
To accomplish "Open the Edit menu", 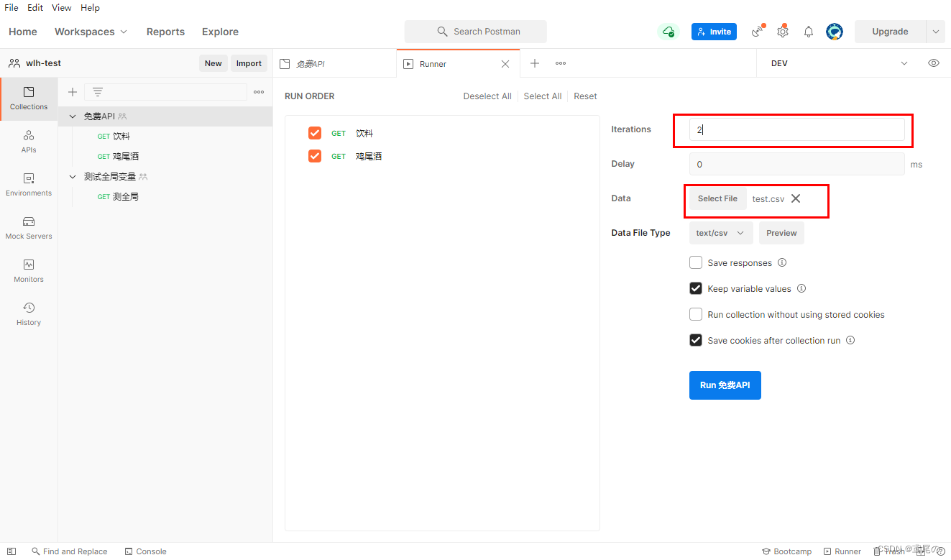I will (x=35, y=7).
